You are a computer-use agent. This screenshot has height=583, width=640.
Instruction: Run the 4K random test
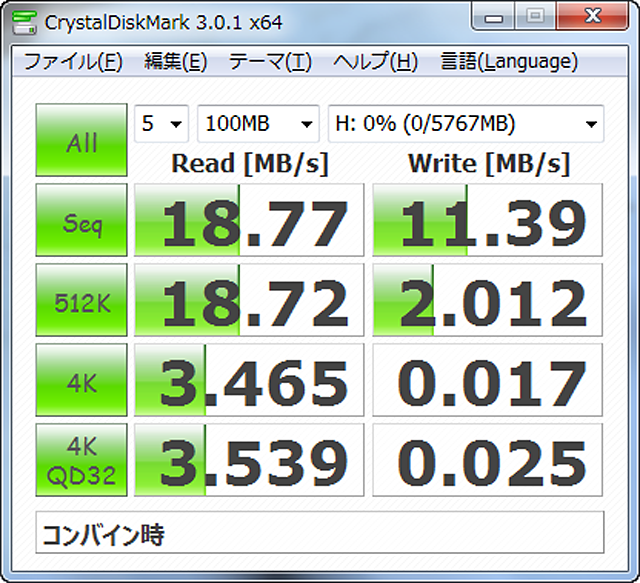click(81, 381)
